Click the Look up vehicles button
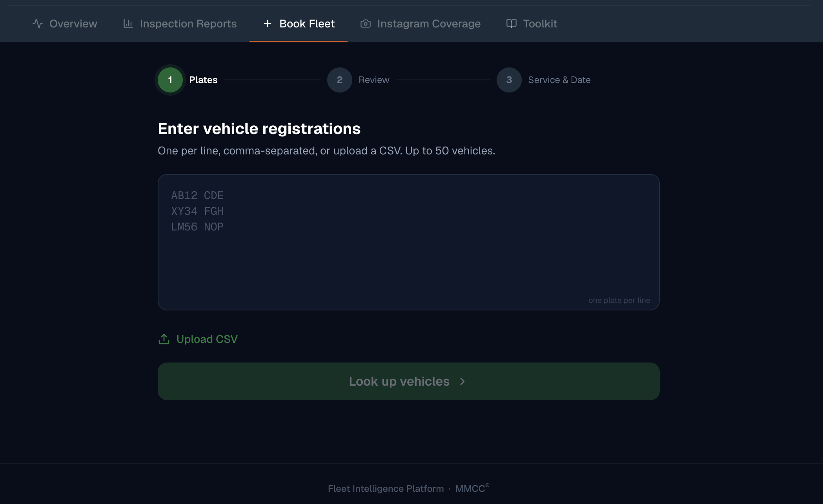 408,381
